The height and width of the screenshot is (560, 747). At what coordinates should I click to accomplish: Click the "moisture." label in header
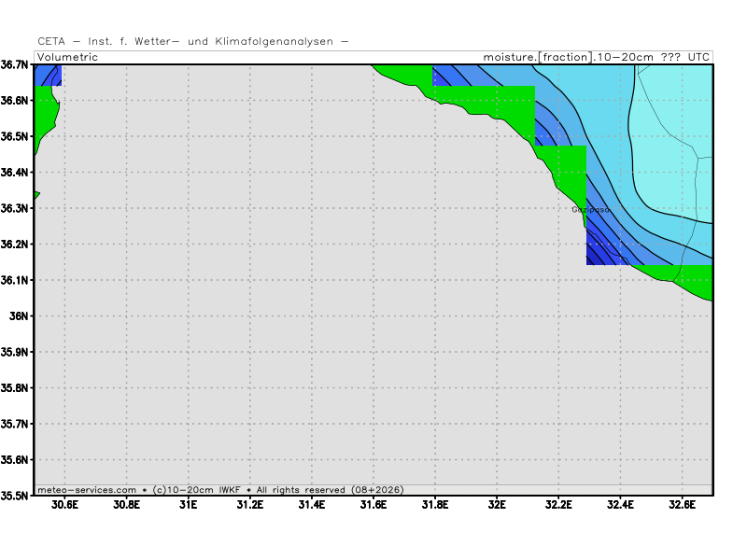coord(509,57)
